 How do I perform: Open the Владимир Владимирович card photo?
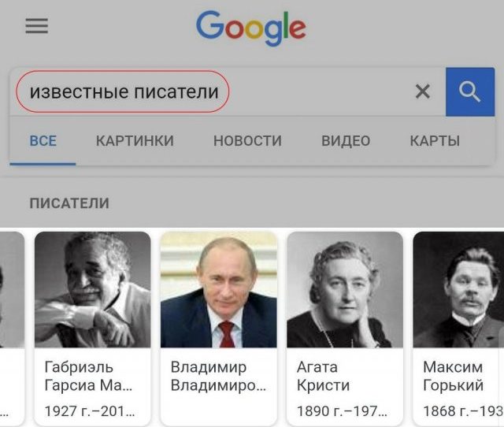[x=219, y=289]
